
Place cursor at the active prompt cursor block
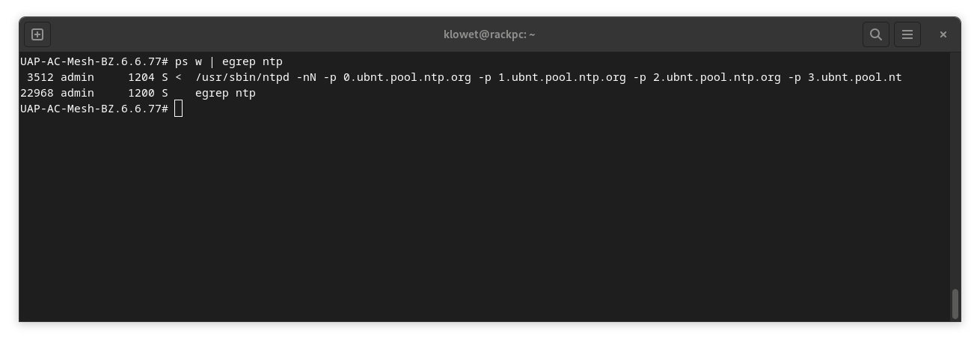click(178, 109)
